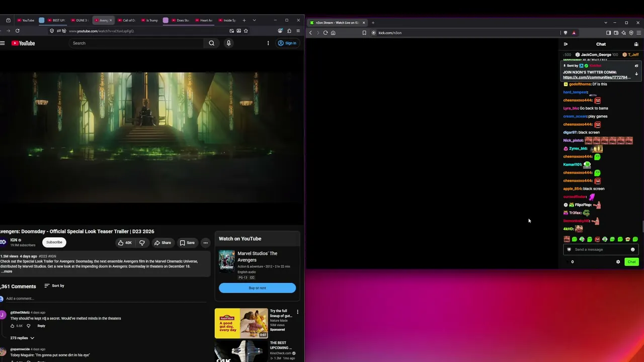Expand the pinned message arrow
This screenshot has width=644, height=362.
636,74
